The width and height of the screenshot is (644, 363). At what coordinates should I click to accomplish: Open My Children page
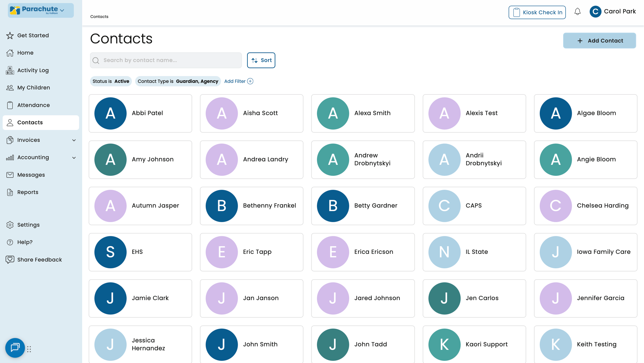tap(41, 88)
